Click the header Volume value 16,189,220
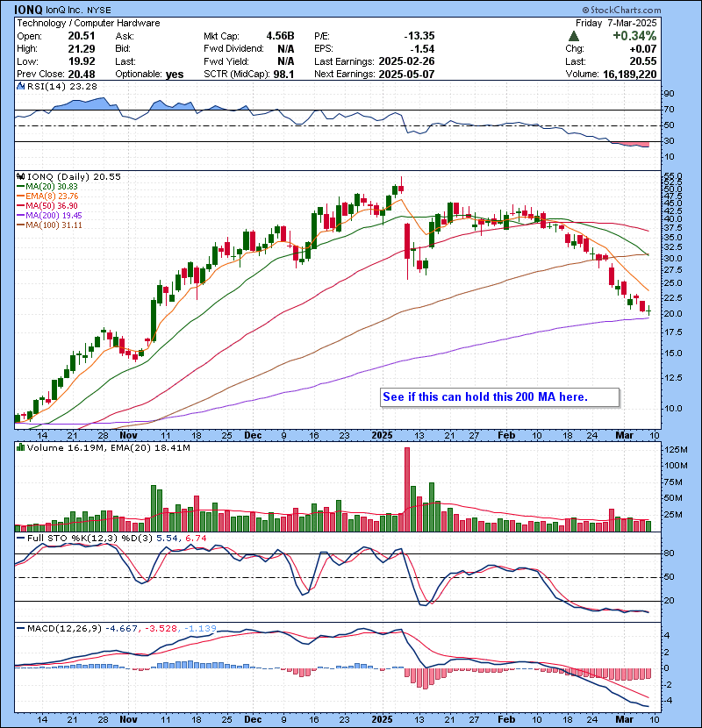The width and height of the screenshot is (702, 728). coord(630,75)
